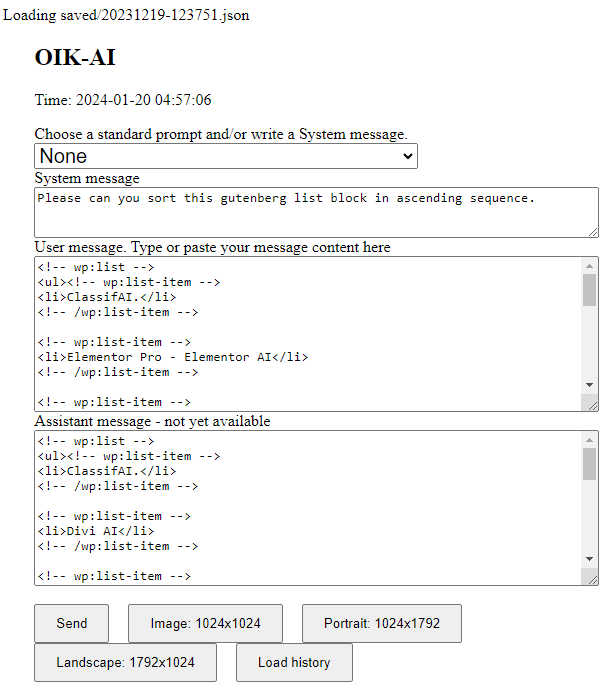Click the User message resize grip handle
The width and height of the screenshot is (609, 688).
pos(593,406)
